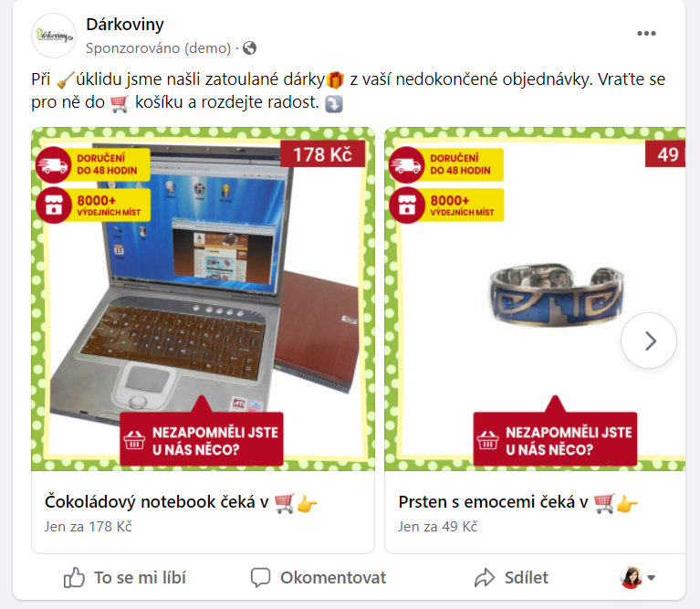Image resolution: width=700 pixels, height=609 pixels.
Task: Click red banner Nezapomněli jste on ring card
Action: (x=555, y=439)
